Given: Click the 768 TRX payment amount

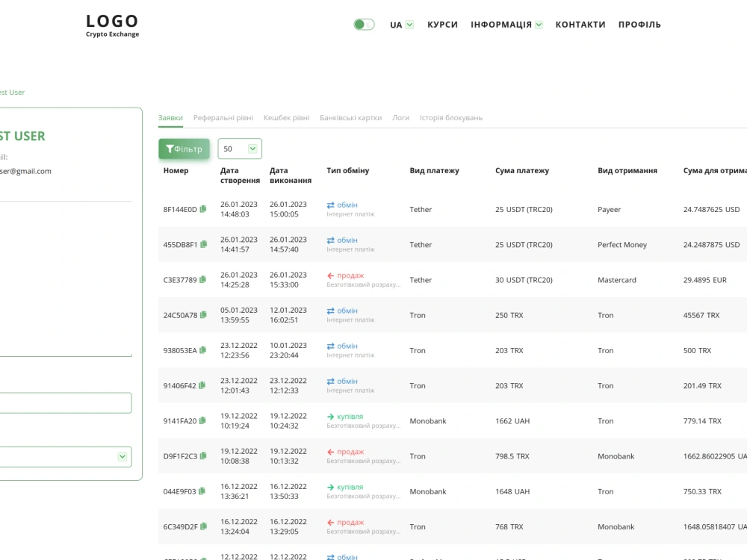Looking at the screenshot, I should [x=509, y=526].
